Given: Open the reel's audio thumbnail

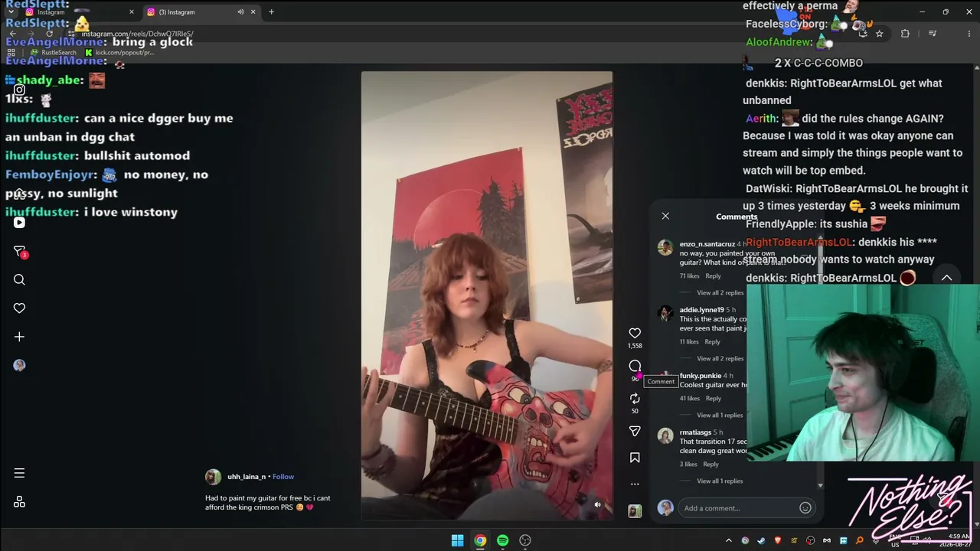Looking at the screenshot, I should (635, 511).
